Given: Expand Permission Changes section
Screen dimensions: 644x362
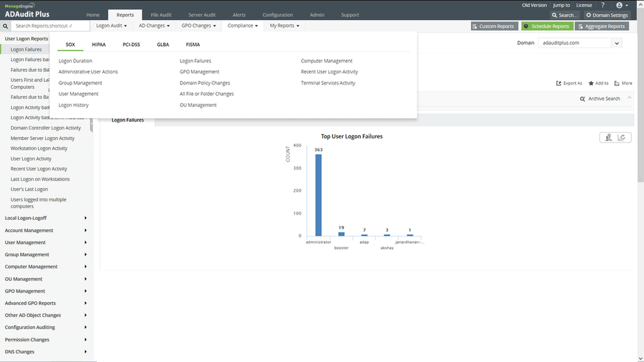Looking at the screenshot, I should pyautogui.click(x=46, y=339).
